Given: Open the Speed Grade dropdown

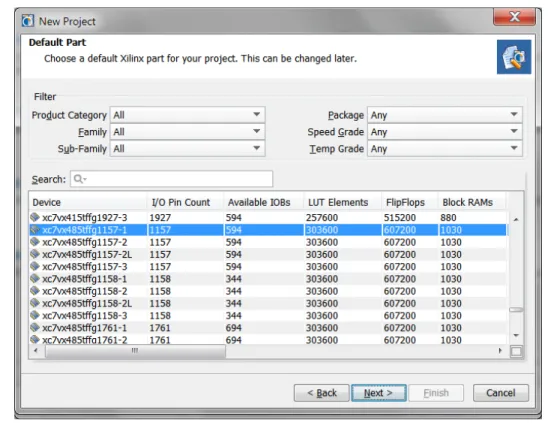Looking at the screenshot, I should (445, 131).
